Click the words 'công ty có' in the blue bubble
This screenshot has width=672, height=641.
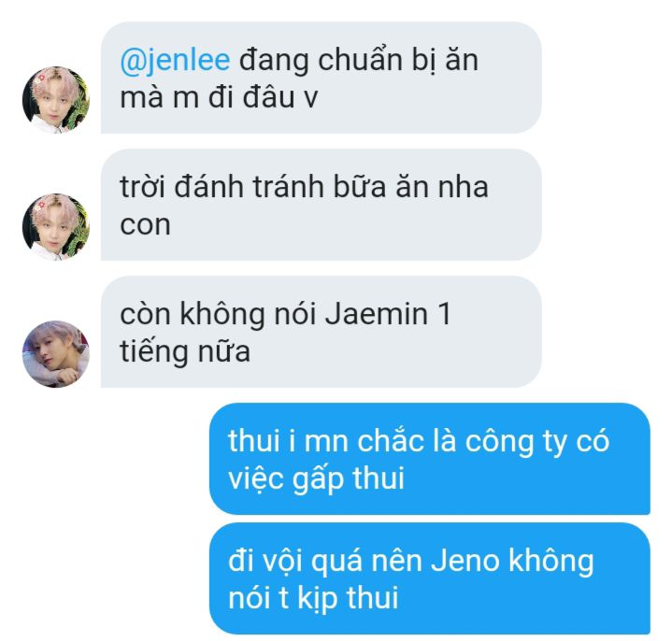537,441
